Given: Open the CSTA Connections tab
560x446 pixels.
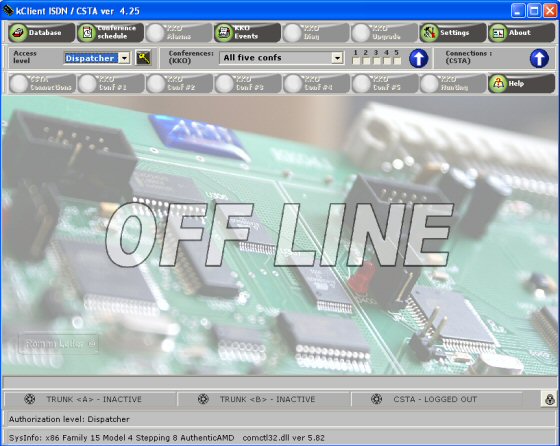Looking at the screenshot, I should [x=42, y=84].
